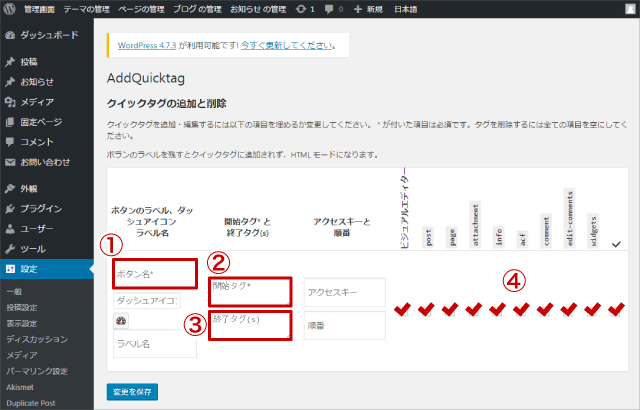Open 管理画面 in the admin bar

tap(39, 9)
